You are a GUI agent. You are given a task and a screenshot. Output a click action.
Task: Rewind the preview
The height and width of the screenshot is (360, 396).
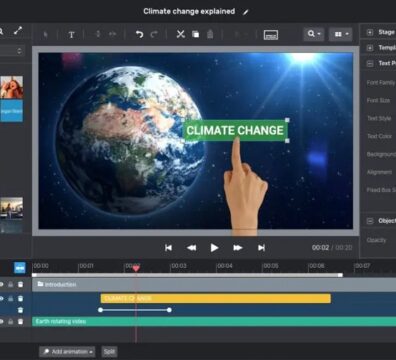pos(191,248)
